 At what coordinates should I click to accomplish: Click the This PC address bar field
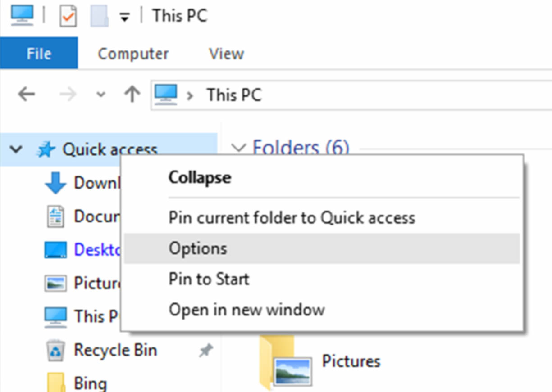coord(351,95)
